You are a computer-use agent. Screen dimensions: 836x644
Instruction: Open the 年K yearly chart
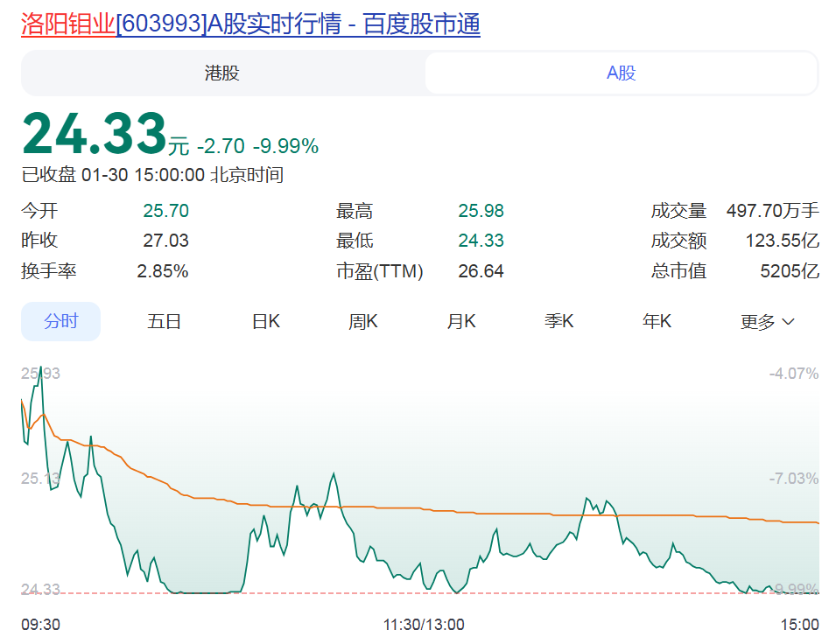pyautogui.click(x=657, y=321)
